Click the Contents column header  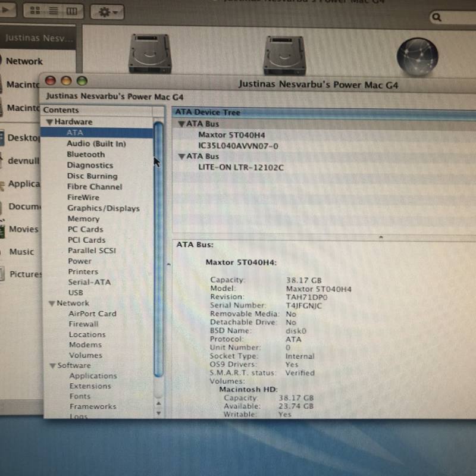96,110
